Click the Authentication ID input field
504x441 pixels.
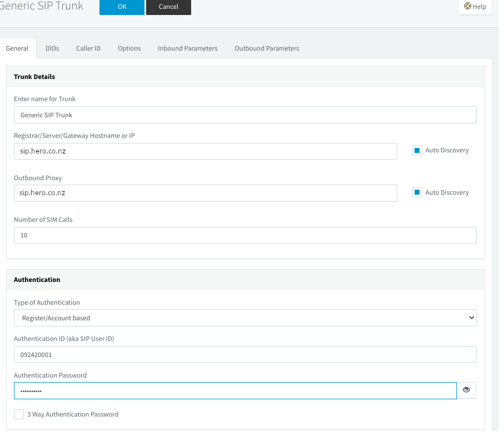[245, 354]
